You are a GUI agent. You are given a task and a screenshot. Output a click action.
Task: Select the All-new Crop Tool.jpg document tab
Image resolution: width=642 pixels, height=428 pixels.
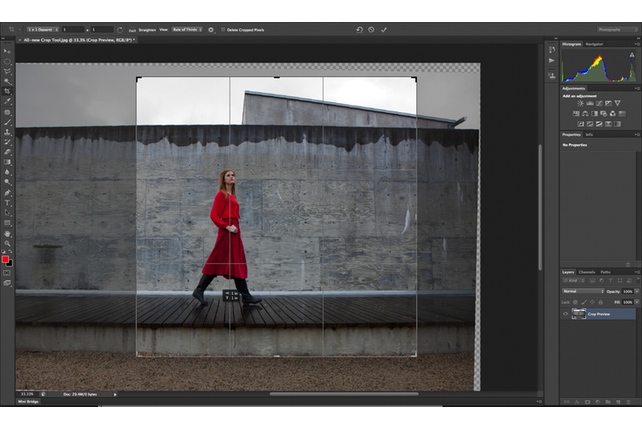click(79, 40)
